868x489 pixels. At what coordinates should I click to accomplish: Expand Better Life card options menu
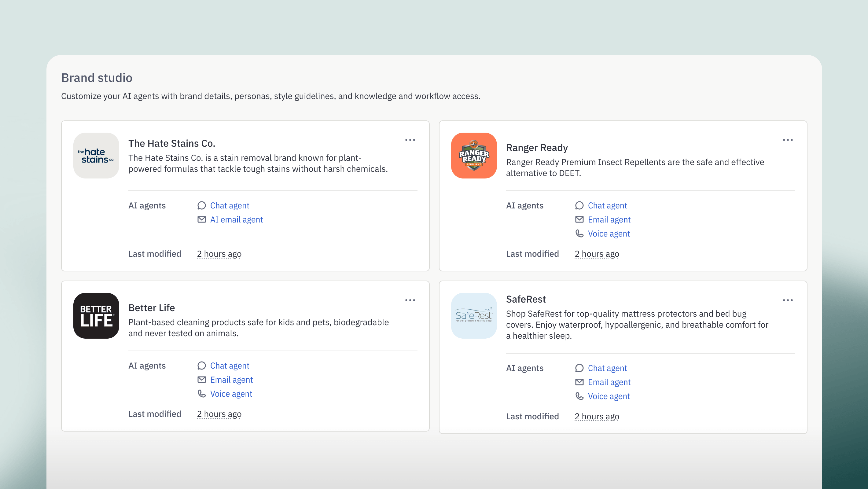click(x=410, y=300)
